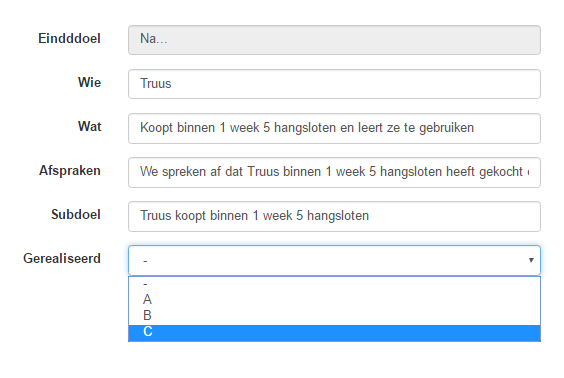Focus the Subdoel input field
The width and height of the screenshot is (564, 378).
pyautogui.click(x=334, y=216)
